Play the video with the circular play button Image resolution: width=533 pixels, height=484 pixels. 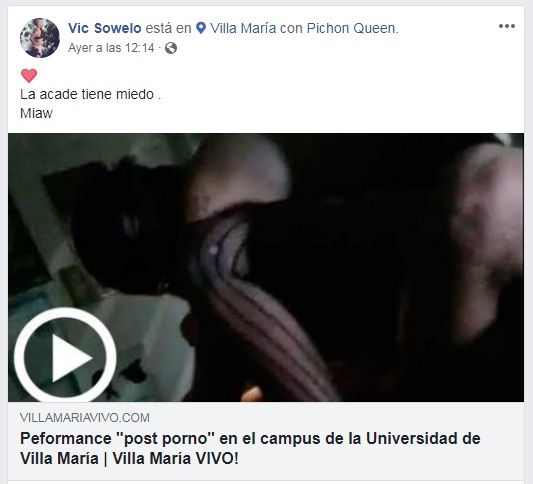65,357
